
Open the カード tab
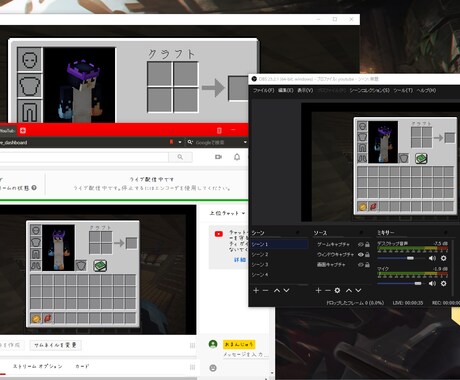[82, 366]
